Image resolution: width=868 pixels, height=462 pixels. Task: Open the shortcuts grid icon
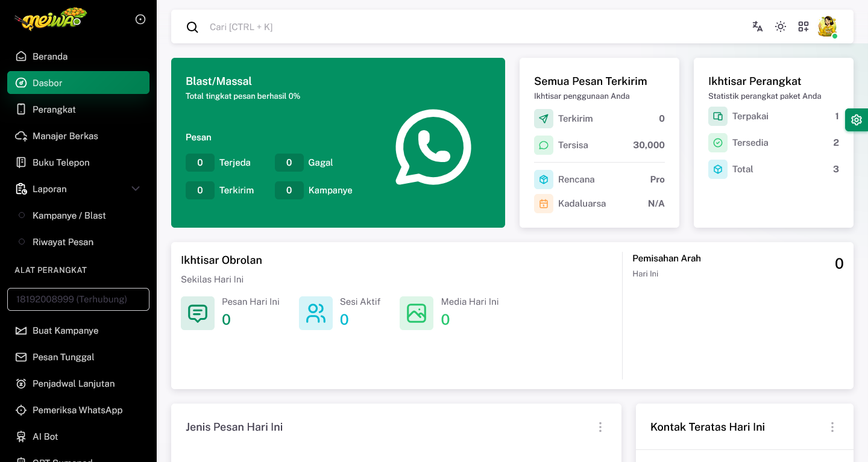tap(804, 27)
